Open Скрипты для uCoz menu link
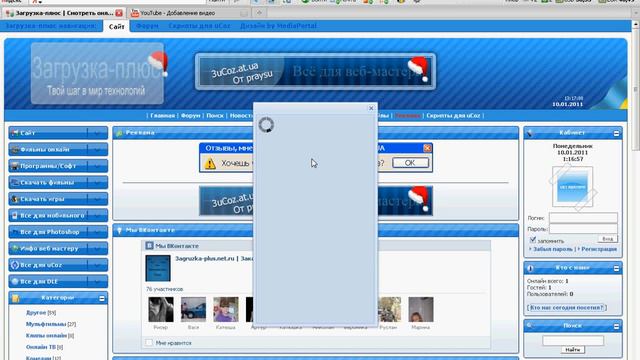 tap(453, 116)
